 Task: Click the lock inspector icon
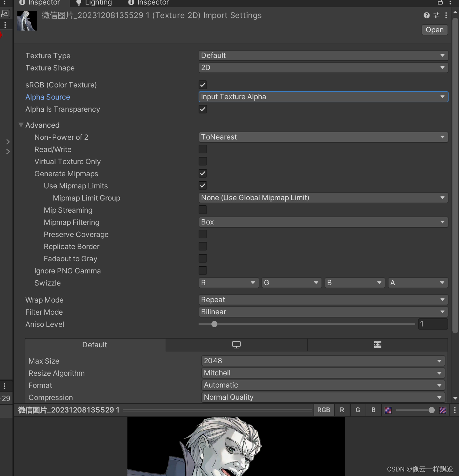(440, 2)
